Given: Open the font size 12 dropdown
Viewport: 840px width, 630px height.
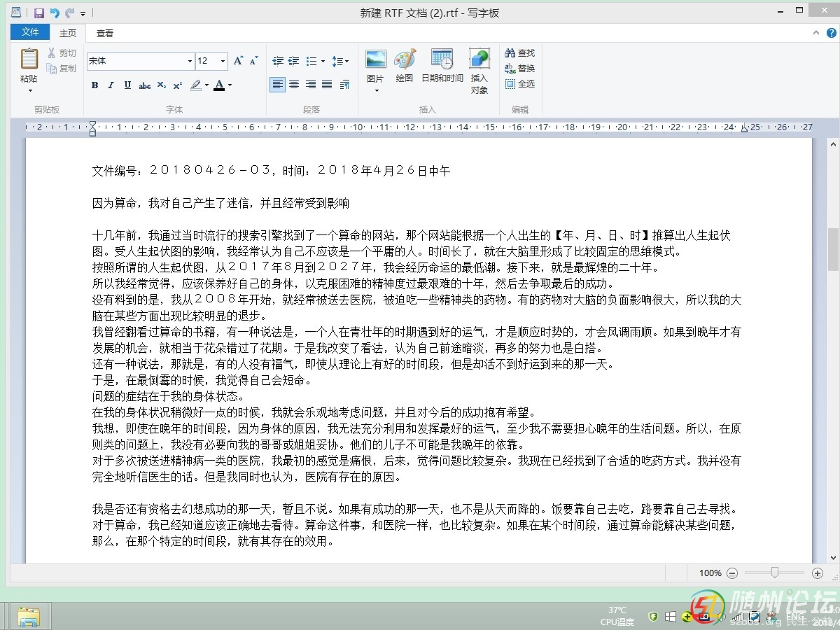Looking at the screenshot, I should pyautogui.click(x=223, y=62).
